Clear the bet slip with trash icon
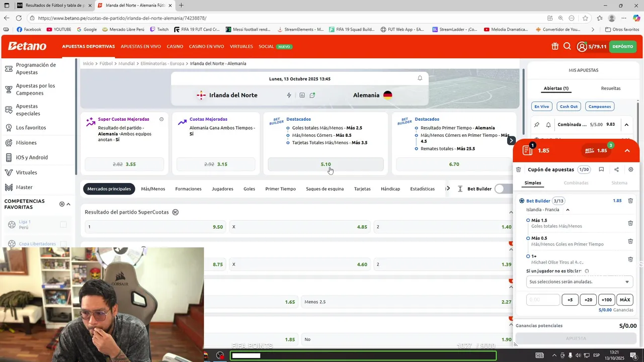 click(x=519, y=169)
